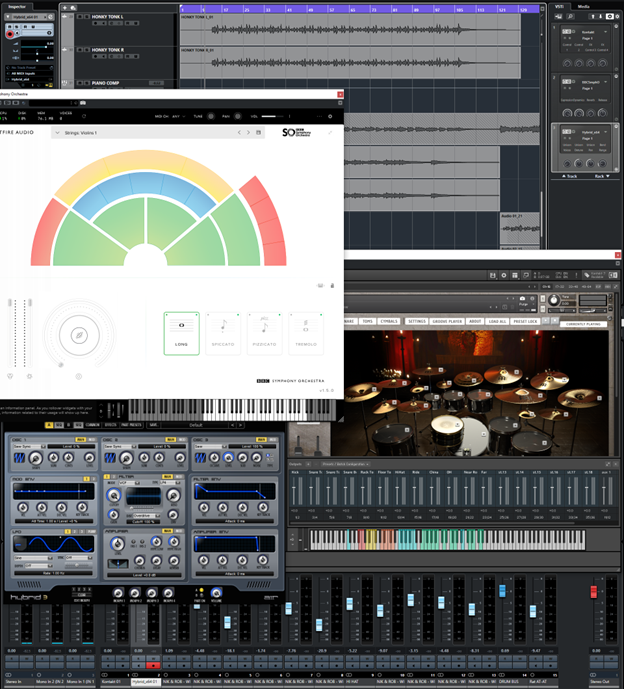
Task: Click the Tune knob in Spitfire header
Action: 211,116
